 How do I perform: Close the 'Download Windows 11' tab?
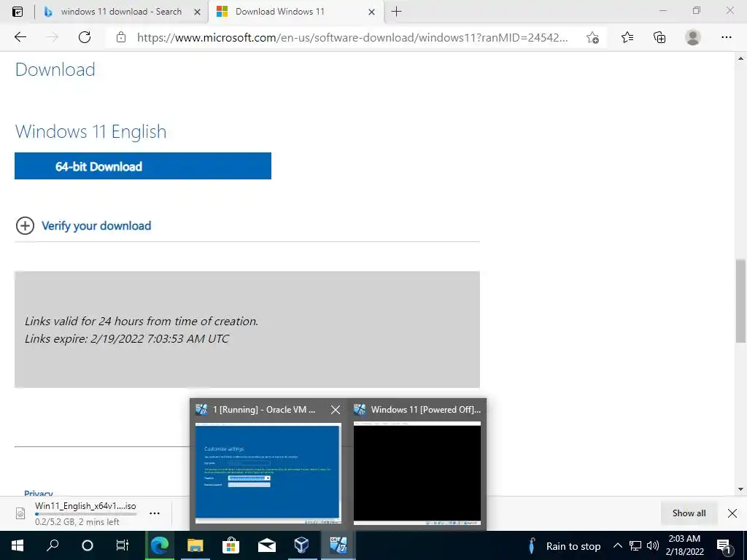371,12
